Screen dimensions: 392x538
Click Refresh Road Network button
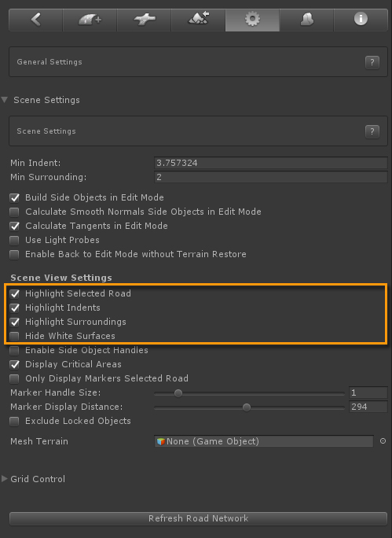click(x=198, y=518)
